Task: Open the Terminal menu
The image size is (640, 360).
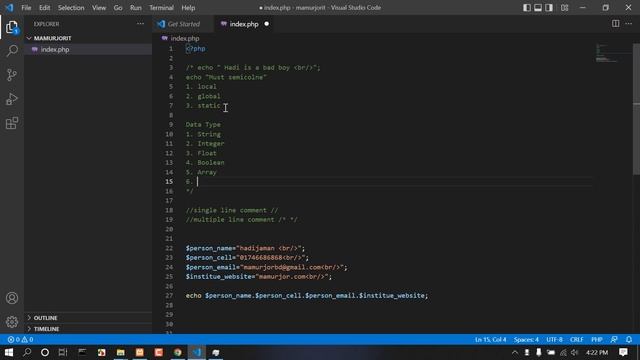Action: click(161, 8)
